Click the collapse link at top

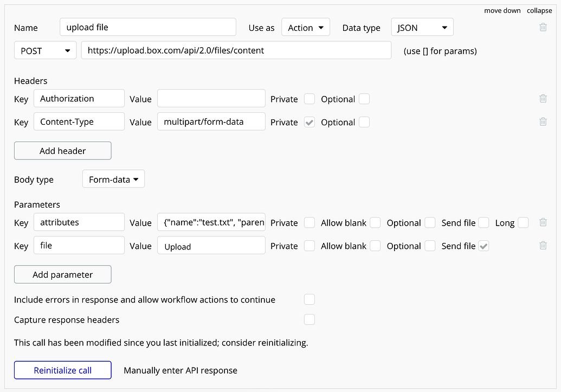pos(539,10)
